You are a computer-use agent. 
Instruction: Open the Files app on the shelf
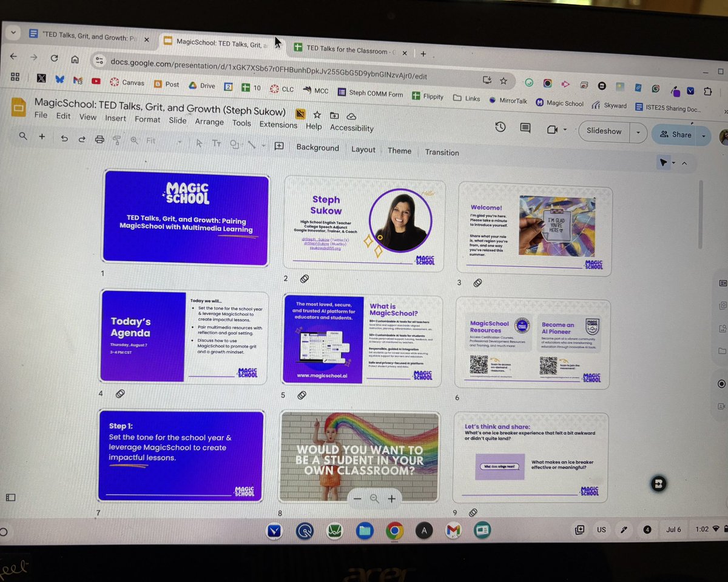[365, 531]
